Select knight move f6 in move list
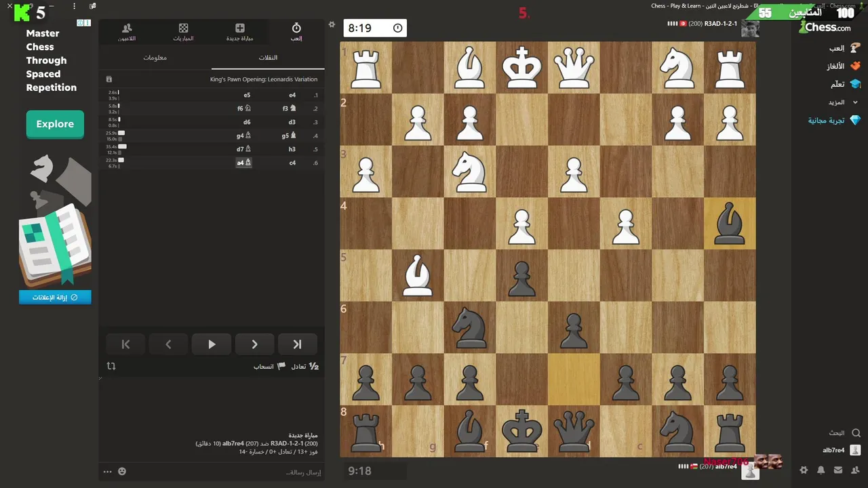This screenshot has height=488, width=868. pos(243,108)
